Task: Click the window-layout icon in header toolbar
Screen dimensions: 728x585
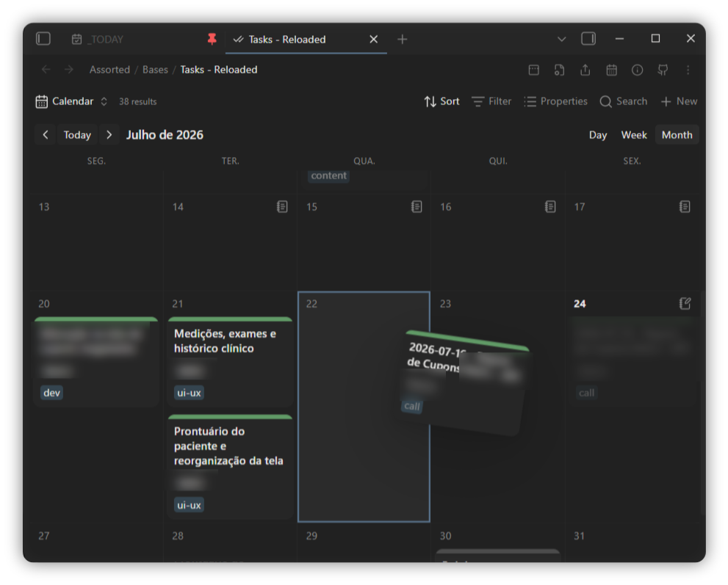Action: 533,70
